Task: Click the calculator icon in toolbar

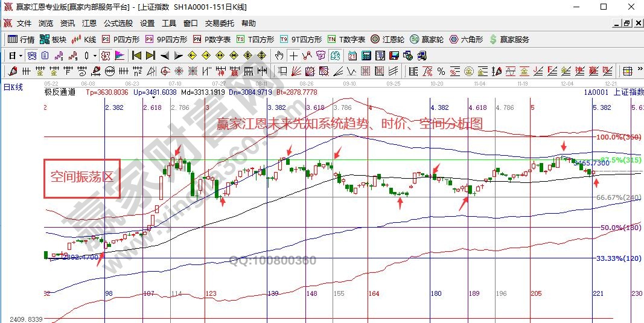Action: point(366,56)
